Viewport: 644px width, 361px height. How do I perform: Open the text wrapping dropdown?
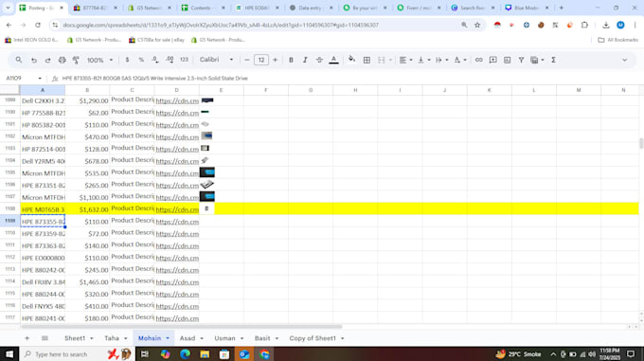click(442, 60)
